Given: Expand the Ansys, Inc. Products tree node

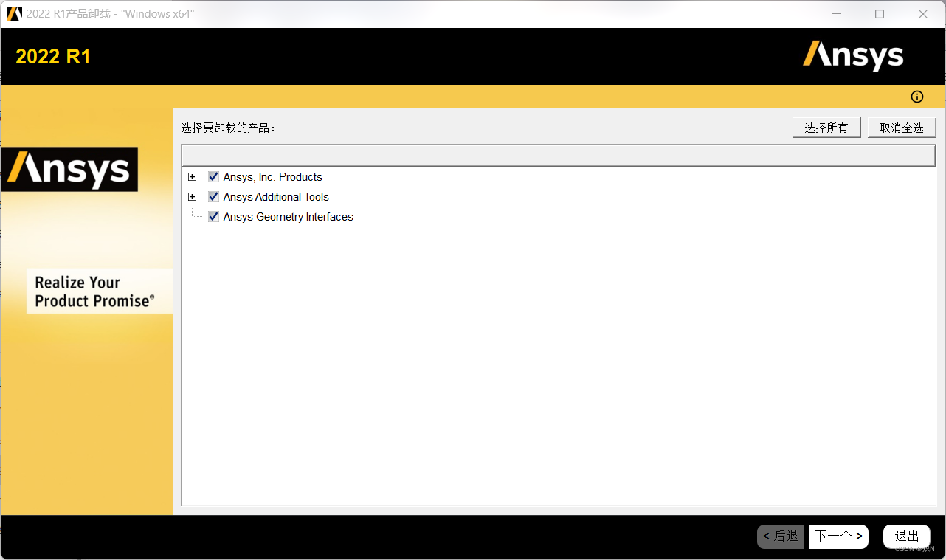Looking at the screenshot, I should (193, 177).
